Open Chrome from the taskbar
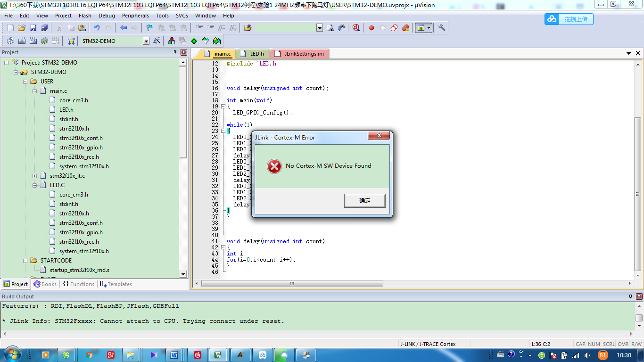Viewport: 644px width, 362px height. point(89,355)
